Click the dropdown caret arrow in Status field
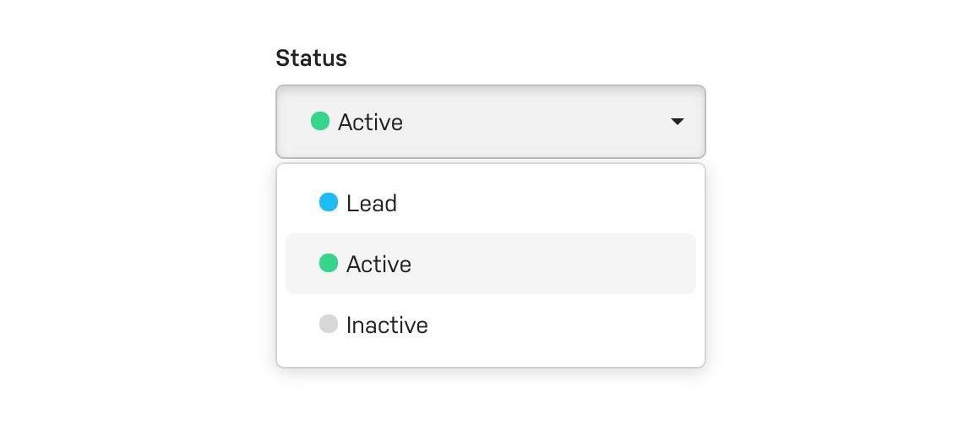 (677, 122)
